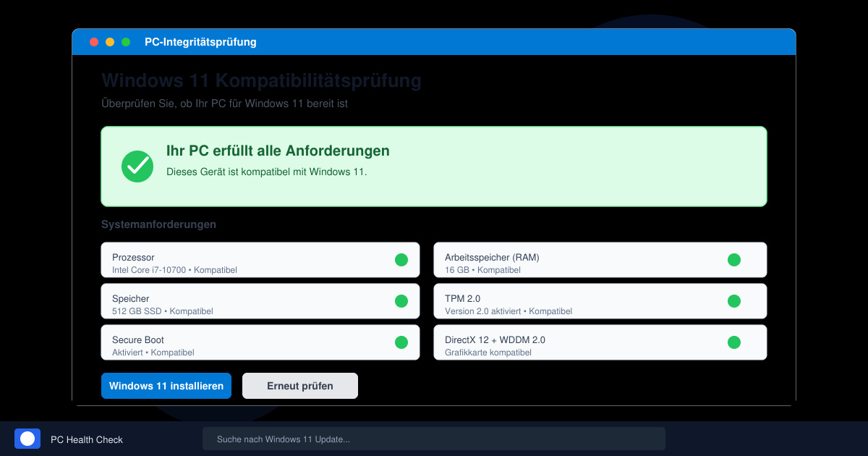Click the Secure Boot green status dot
The height and width of the screenshot is (456, 868).
[x=401, y=342]
